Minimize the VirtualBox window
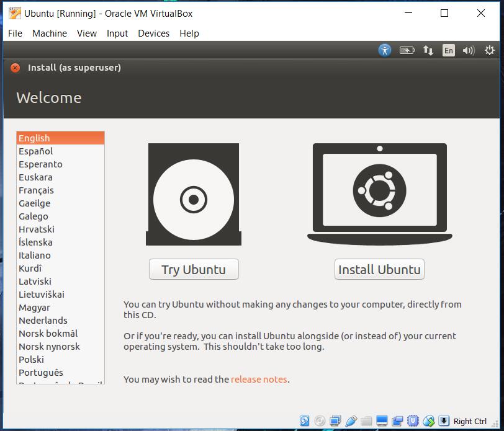 [408, 13]
